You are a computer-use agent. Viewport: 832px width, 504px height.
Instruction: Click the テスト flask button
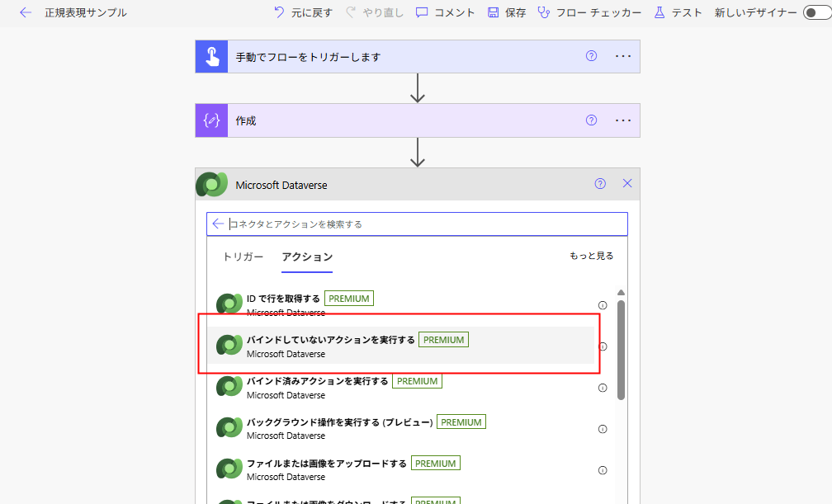point(678,13)
